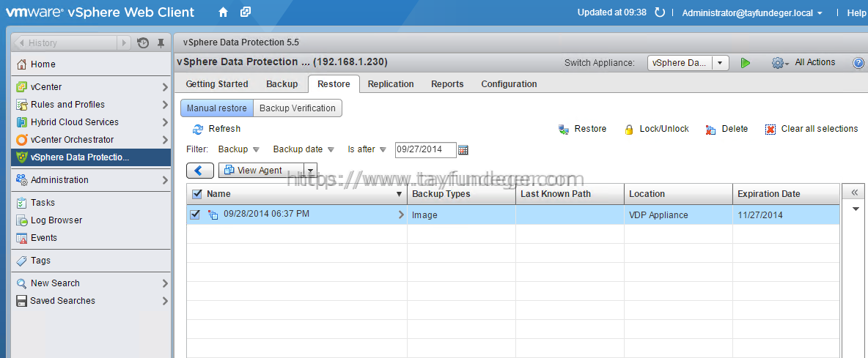The image size is (868, 358).
Task: Click Clear all selections
Action: pos(812,129)
